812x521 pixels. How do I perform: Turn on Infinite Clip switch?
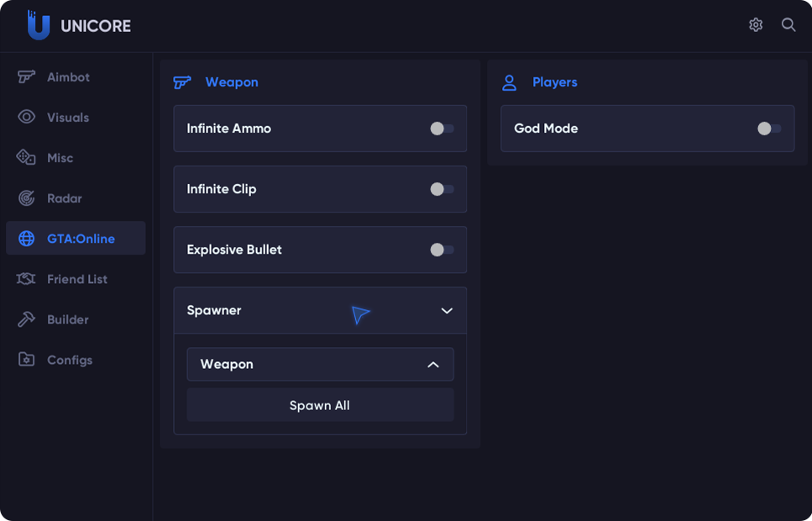[x=442, y=189]
